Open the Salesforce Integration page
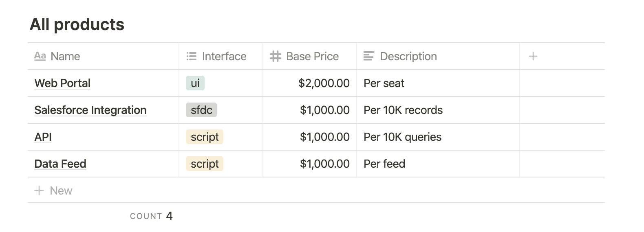 click(x=90, y=110)
